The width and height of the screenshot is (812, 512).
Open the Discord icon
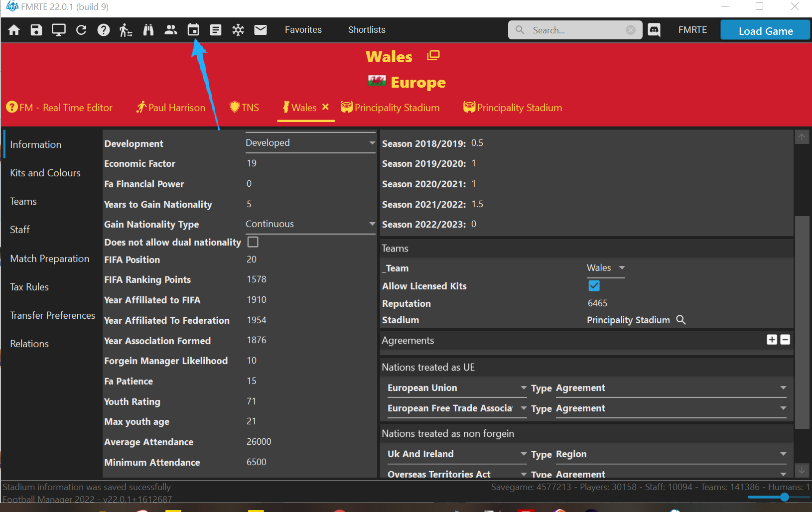tap(654, 30)
